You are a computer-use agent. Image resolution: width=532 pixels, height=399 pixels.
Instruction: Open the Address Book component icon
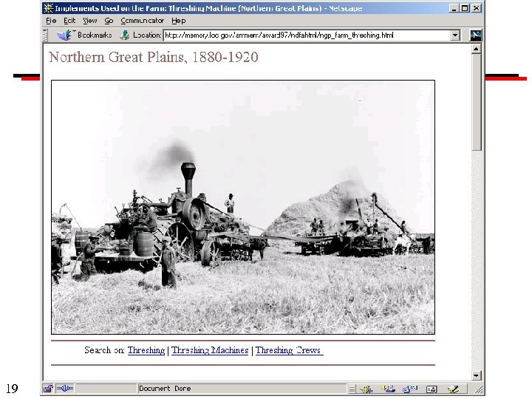tap(432, 389)
